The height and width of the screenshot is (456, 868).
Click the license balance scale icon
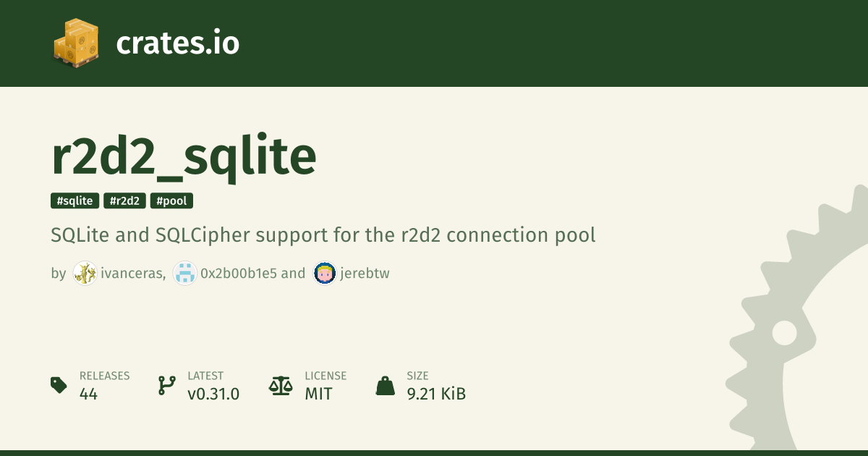coord(281,385)
